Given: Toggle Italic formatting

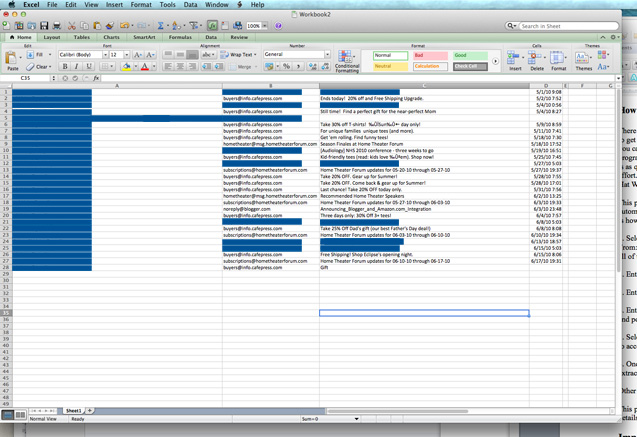Looking at the screenshot, I should (x=77, y=67).
